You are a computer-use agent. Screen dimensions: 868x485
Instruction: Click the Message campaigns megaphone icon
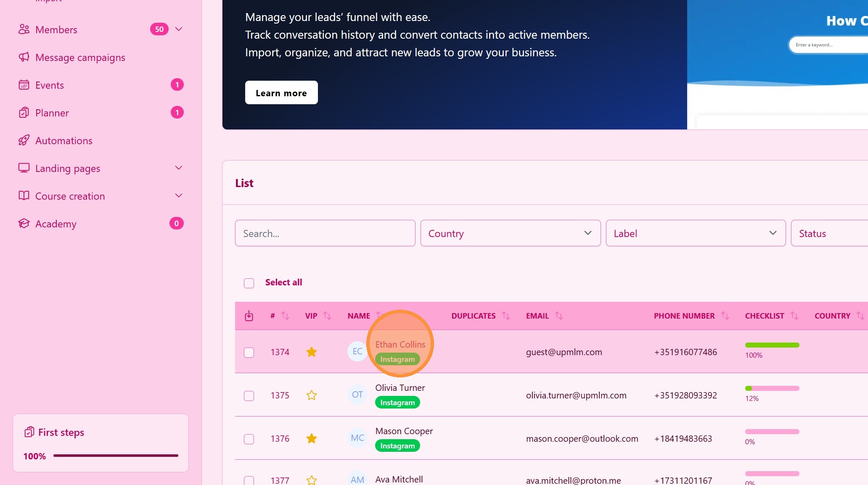[x=24, y=57]
